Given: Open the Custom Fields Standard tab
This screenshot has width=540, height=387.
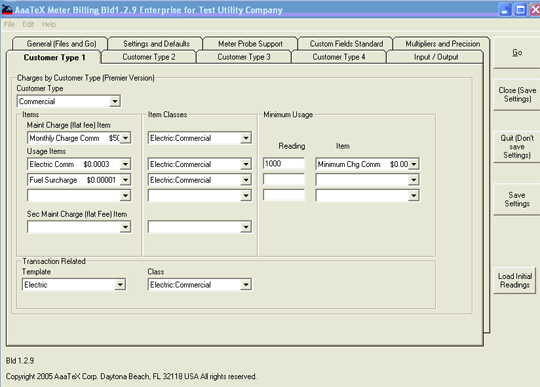Looking at the screenshot, I should tap(346, 44).
